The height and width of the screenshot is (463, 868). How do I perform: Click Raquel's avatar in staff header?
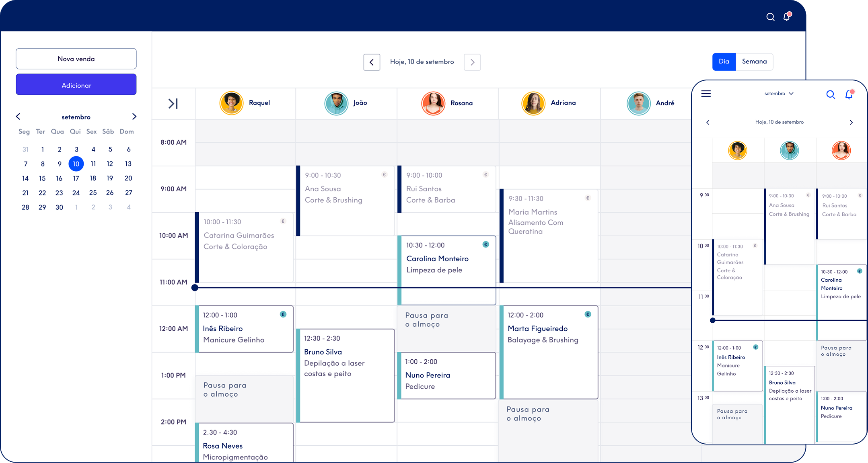[x=231, y=103]
